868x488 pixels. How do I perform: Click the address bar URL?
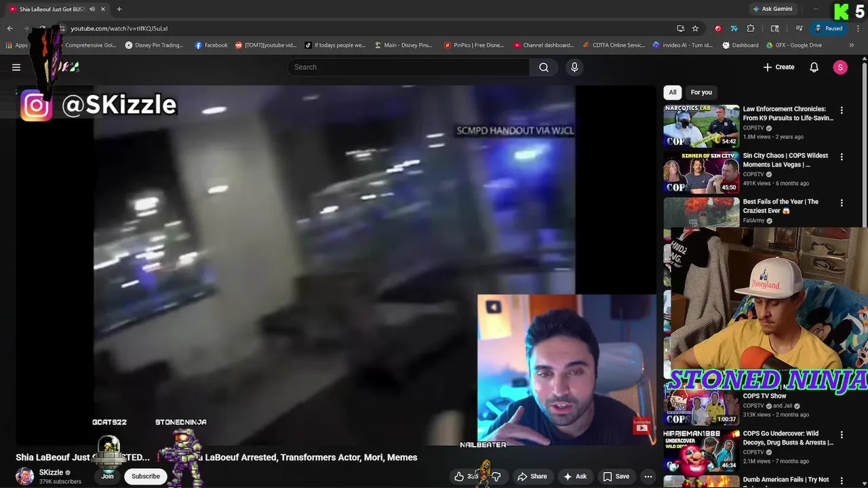pos(119,28)
